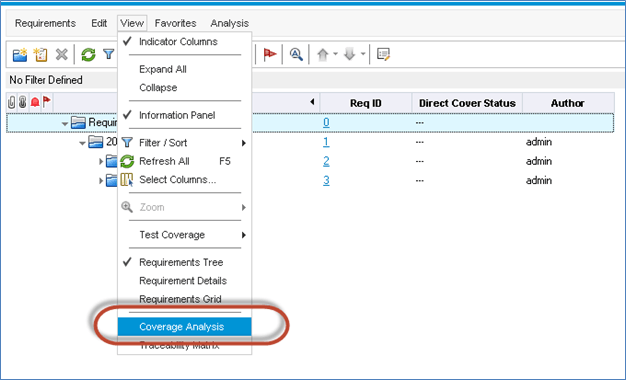Select Traceability Matrix view
Viewport: 626px width, 380px height.
(185, 345)
